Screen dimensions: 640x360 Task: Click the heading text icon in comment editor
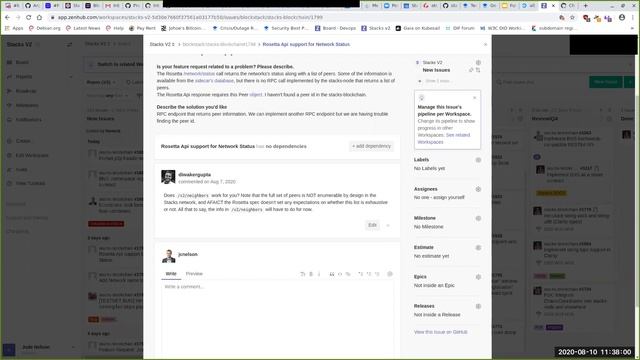click(303, 274)
